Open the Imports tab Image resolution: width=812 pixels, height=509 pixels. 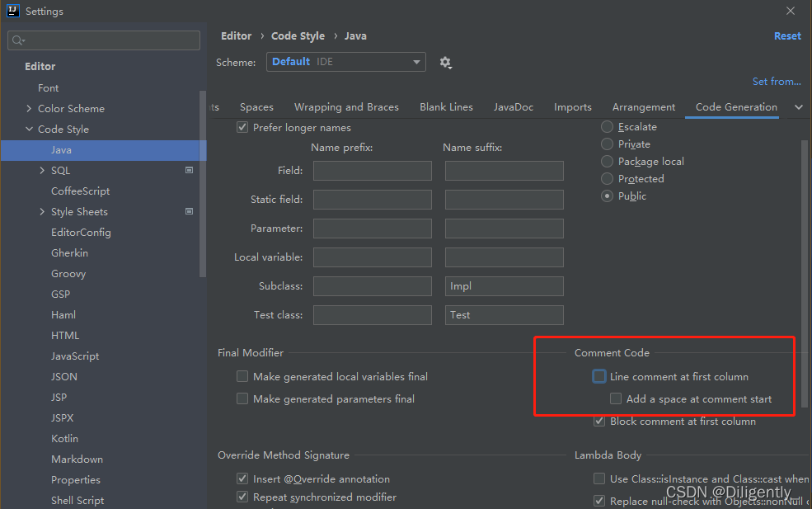(573, 107)
